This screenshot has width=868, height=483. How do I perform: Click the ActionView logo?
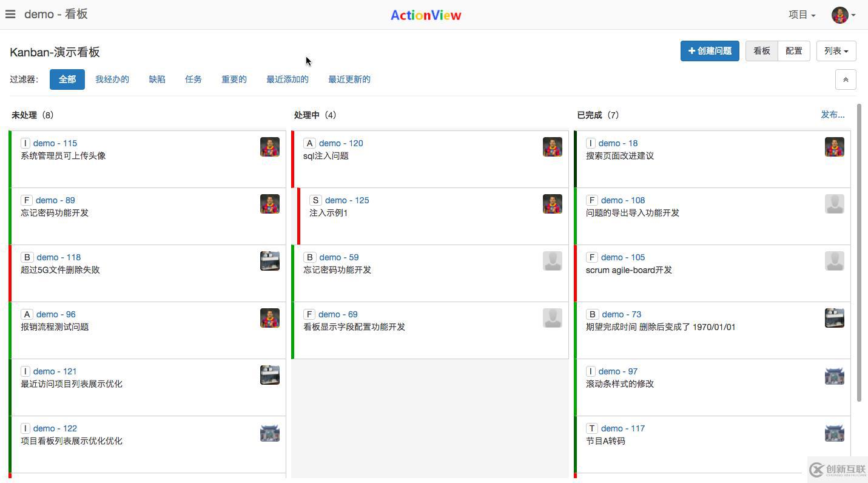click(426, 15)
